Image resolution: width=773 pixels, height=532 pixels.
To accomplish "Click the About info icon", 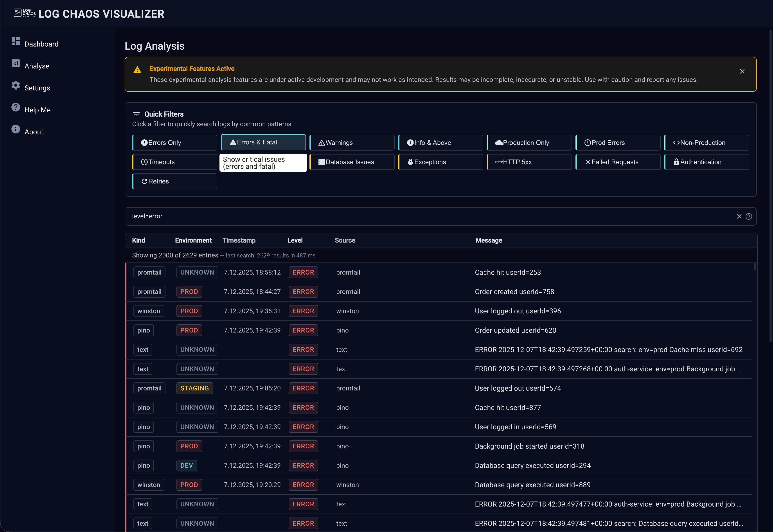I will (16, 129).
